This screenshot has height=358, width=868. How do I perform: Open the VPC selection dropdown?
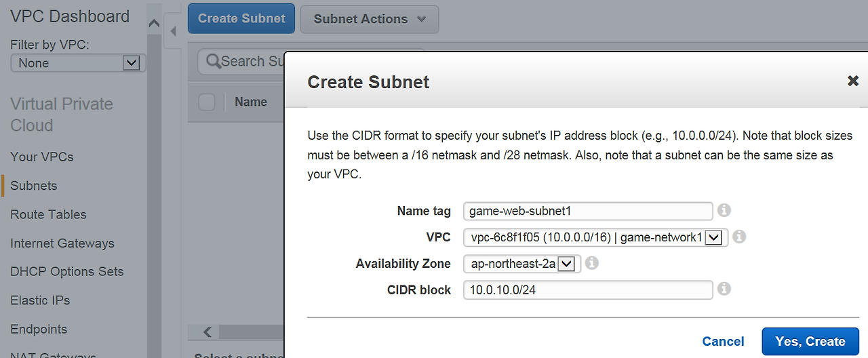click(595, 237)
